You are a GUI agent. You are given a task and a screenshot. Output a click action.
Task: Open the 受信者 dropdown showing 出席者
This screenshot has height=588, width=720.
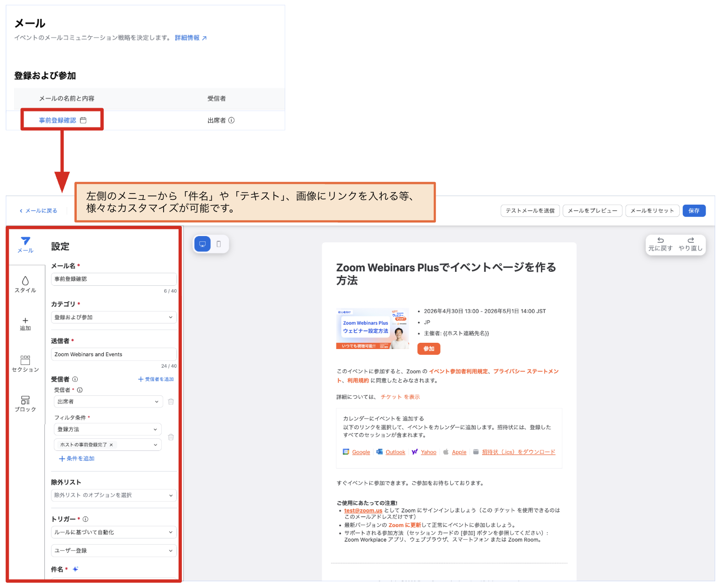(108, 402)
